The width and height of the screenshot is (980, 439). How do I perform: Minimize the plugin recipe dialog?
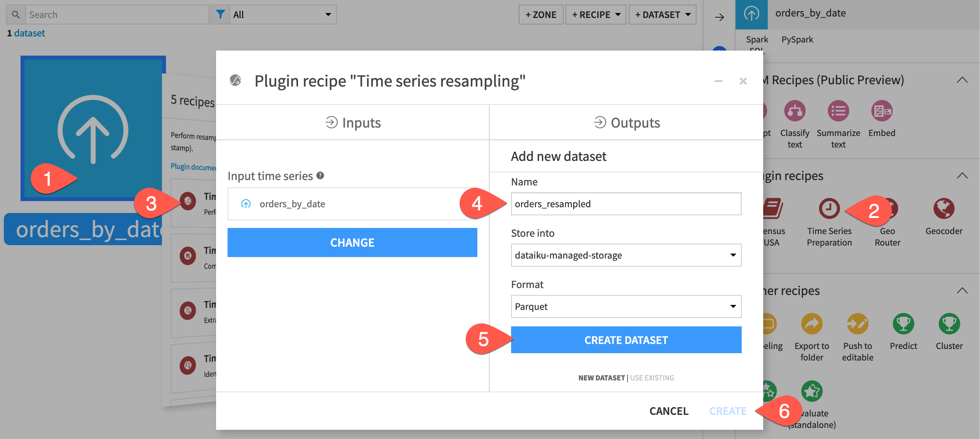click(x=718, y=81)
